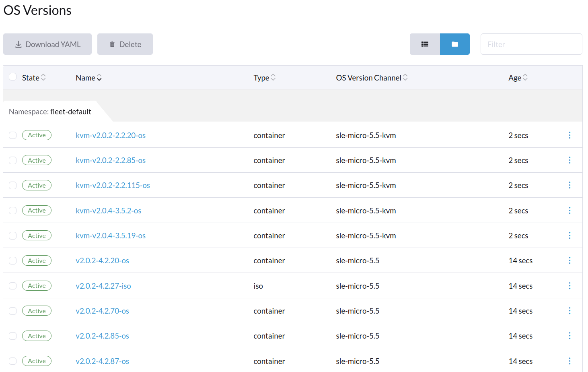
Task: Open row actions for kvm-v2.0.2-2.2.115-os
Action: point(569,185)
